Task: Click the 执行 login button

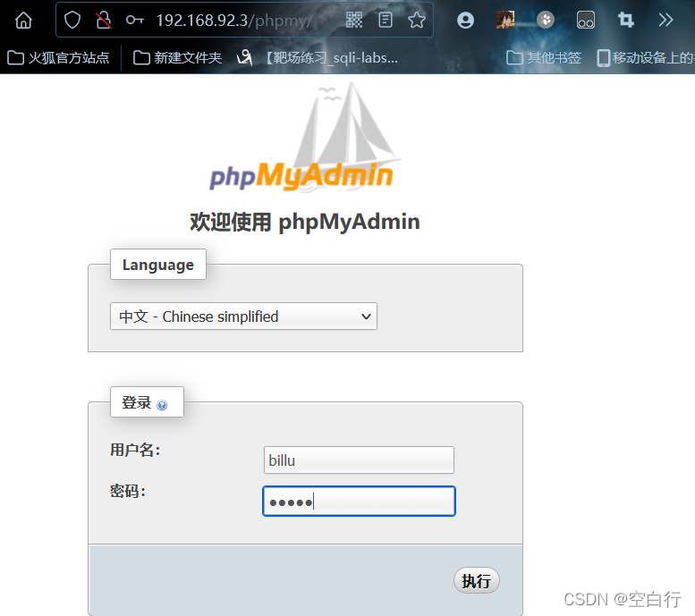Action: [477, 580]
